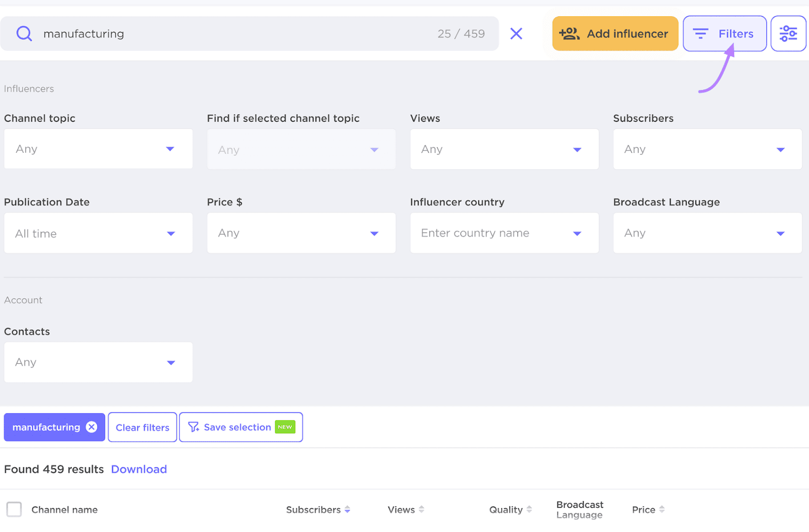Click the Save selection funnel icon
This screenshot has height=532, width=809.
click(193, 427)
